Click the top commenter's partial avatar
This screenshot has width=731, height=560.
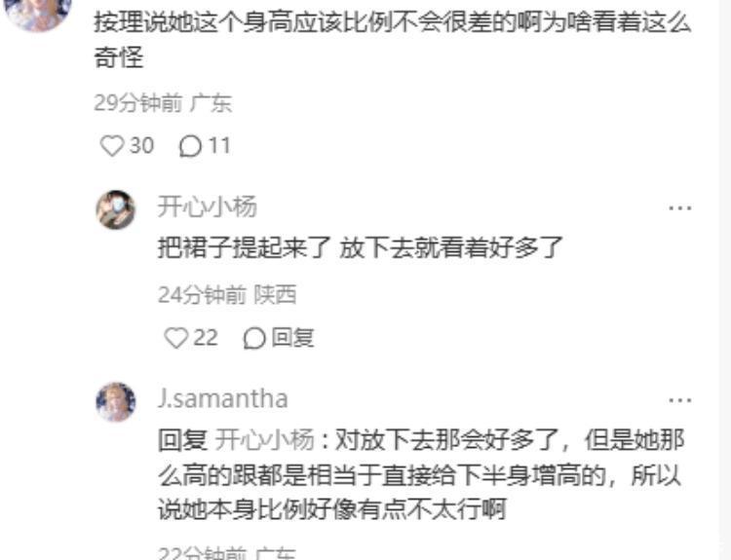[x=38, y=14]
